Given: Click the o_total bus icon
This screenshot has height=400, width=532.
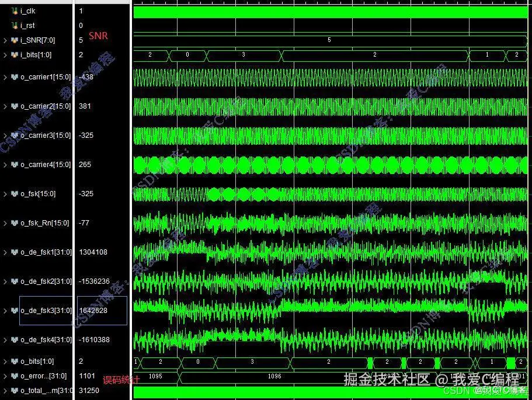Looking at the screenshot, I should coord(14,391).
